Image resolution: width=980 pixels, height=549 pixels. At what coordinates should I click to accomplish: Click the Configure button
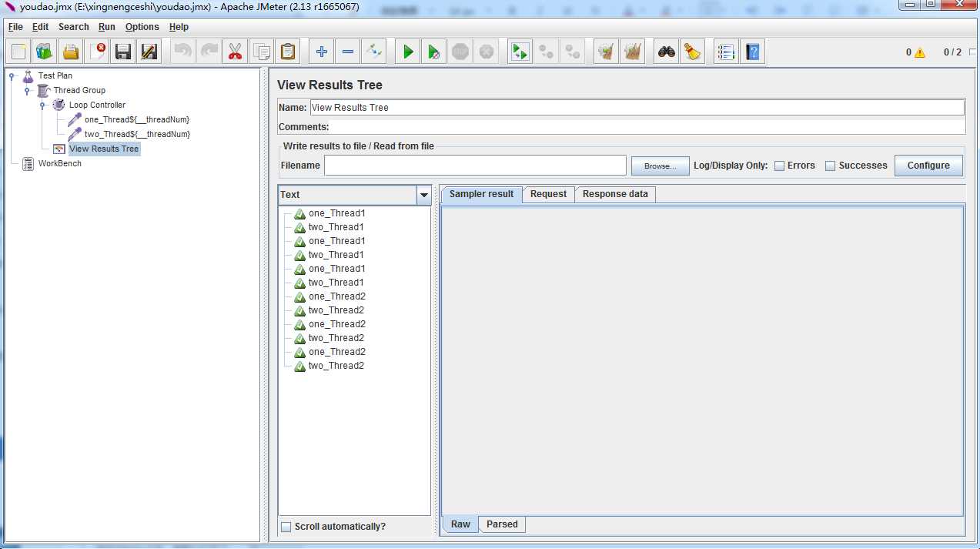click(x=928, y=166)
